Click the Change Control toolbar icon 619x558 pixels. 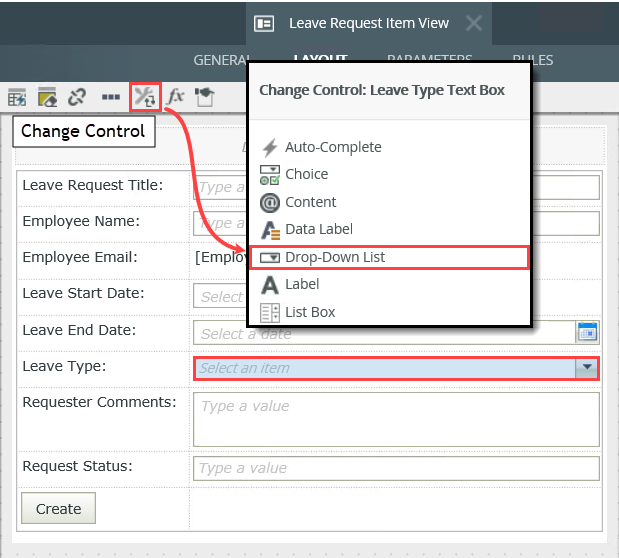[x=145, y=97]
